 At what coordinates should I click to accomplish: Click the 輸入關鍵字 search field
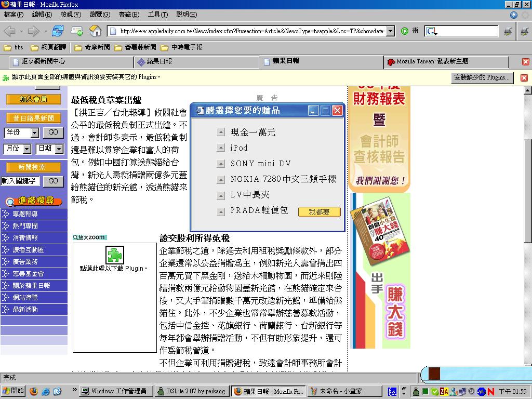[20, 181]
